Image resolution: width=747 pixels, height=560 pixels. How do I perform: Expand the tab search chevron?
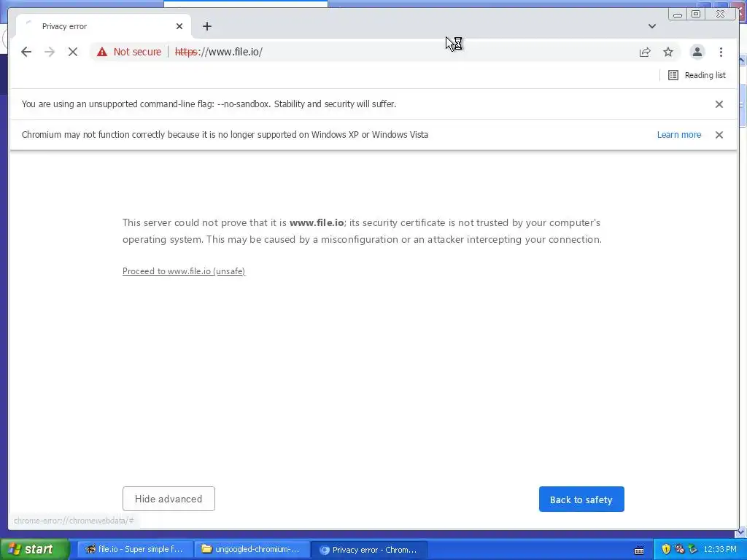coord(652,26)
